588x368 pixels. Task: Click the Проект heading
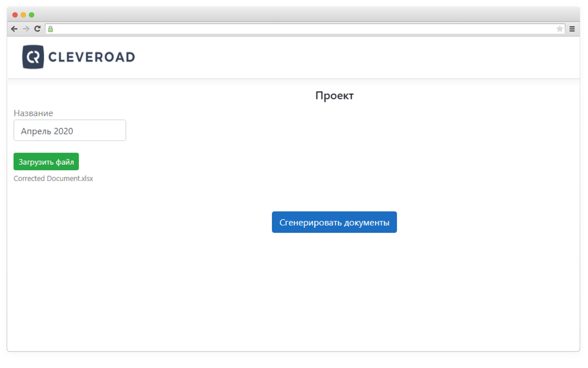334,95
